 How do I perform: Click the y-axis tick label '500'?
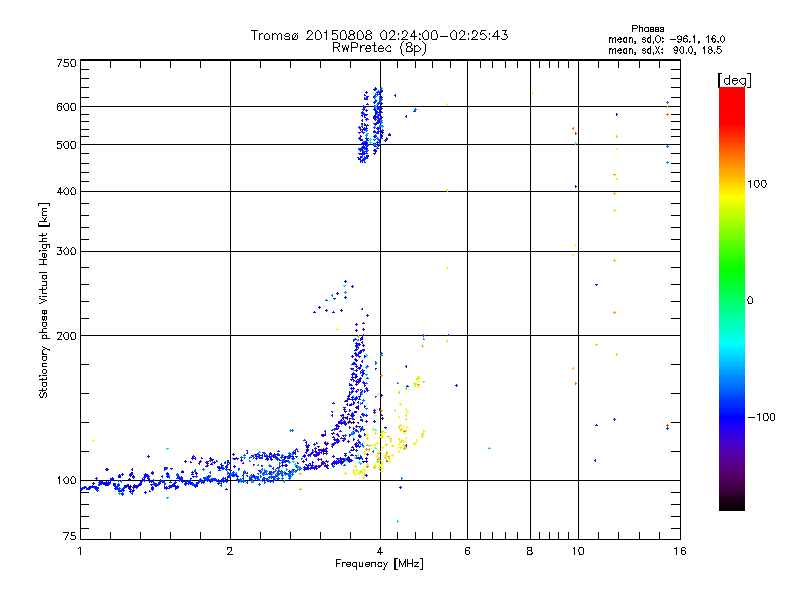pos(66,145)
